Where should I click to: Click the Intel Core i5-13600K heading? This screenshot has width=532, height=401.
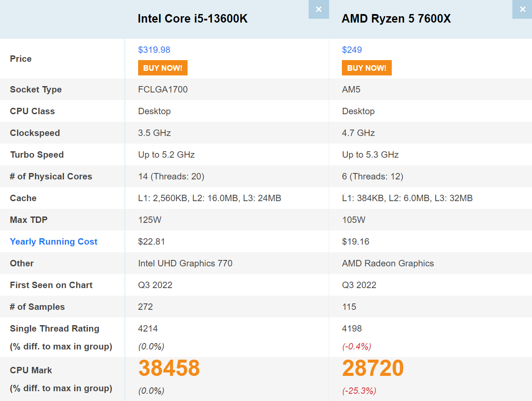tap(193, 19)
